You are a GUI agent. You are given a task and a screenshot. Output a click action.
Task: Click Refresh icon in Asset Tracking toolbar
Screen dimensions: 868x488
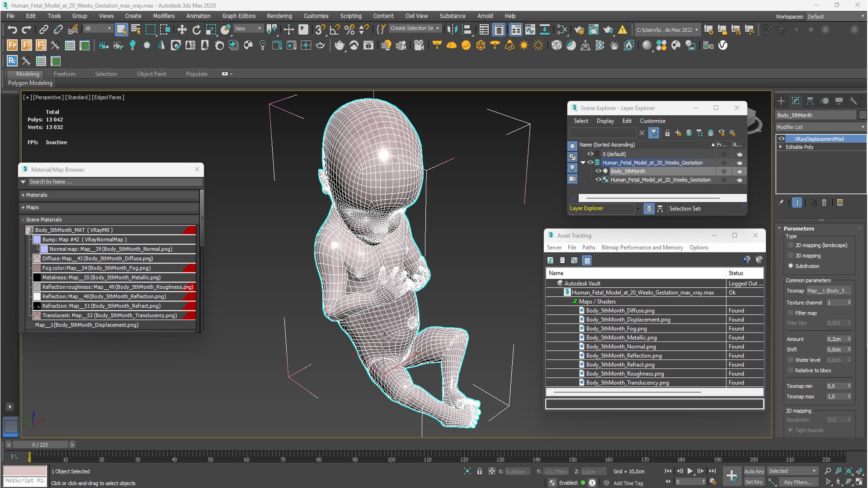tap(550, 260)
